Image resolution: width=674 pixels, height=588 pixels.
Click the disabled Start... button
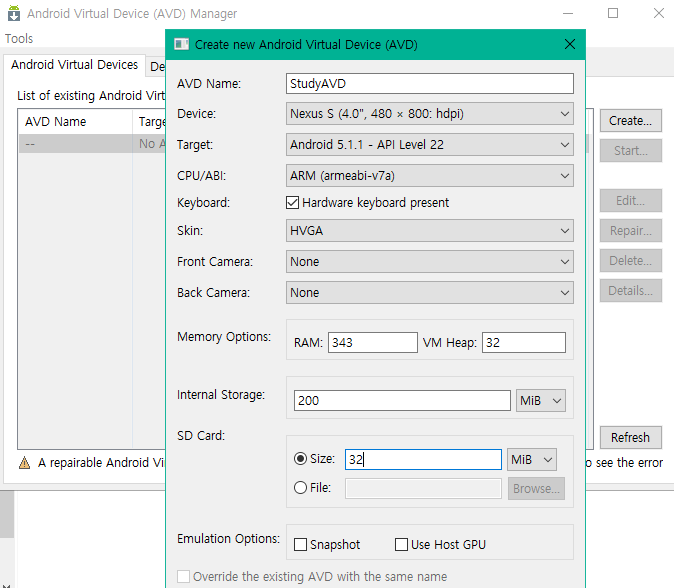[631, 151]
